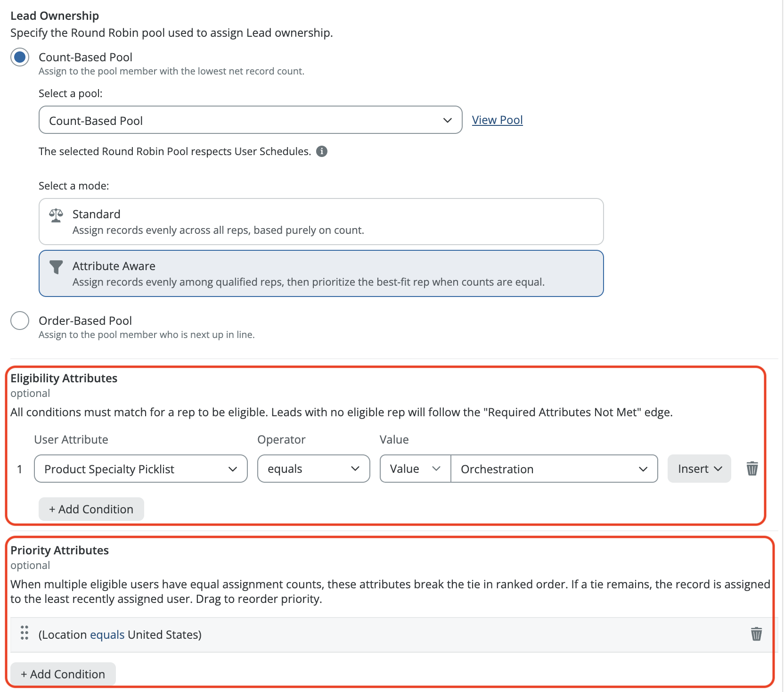Click the info icon beside User Schedules
784x692 pixels.
coord(322,151)
